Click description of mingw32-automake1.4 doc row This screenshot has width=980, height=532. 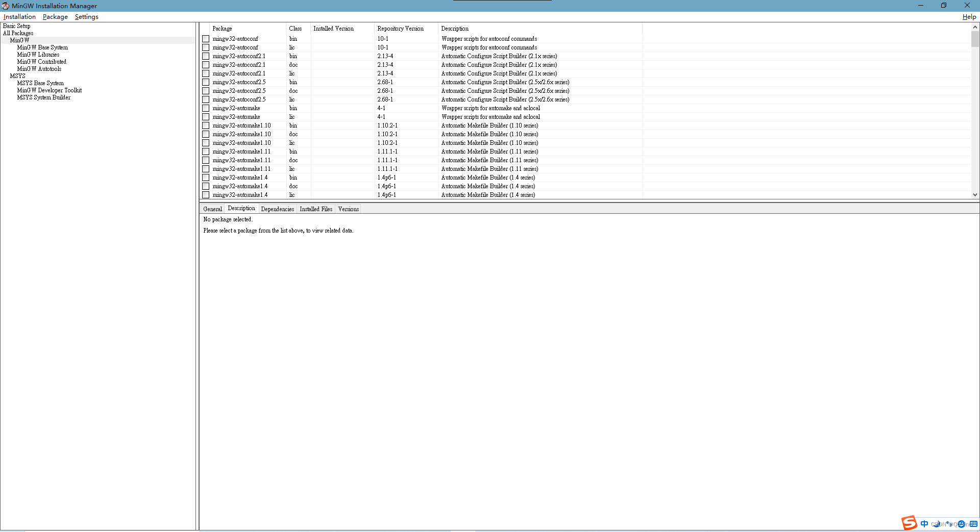(488, 186)
